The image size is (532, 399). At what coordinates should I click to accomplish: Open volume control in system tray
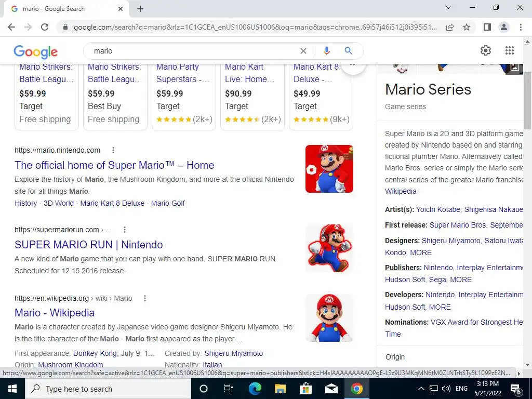pos(446,389)
